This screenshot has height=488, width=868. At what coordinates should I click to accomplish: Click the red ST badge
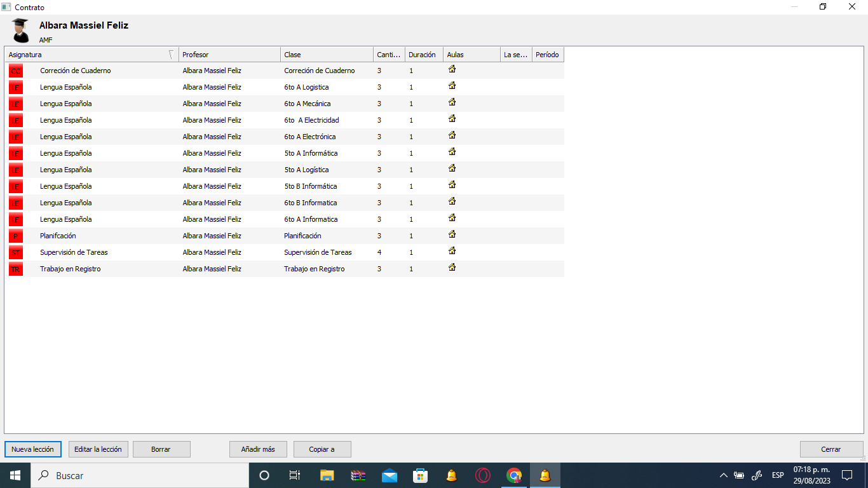tap(16, 252)
